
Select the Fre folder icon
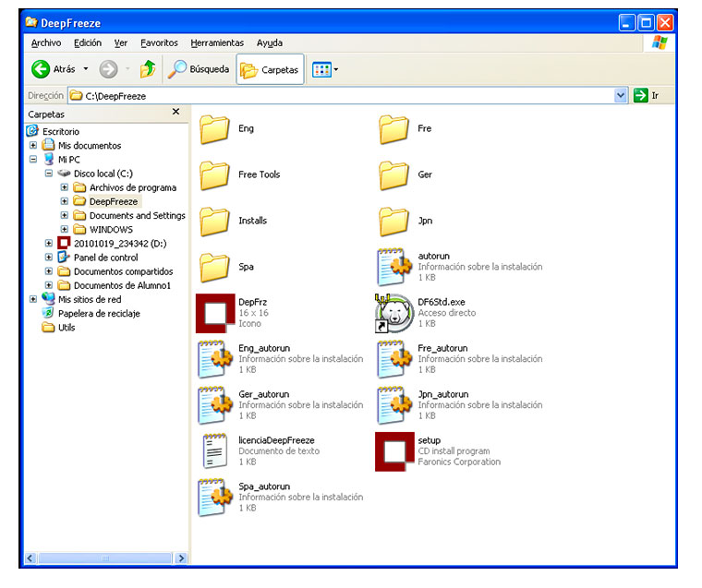click(x=393, y=129)
